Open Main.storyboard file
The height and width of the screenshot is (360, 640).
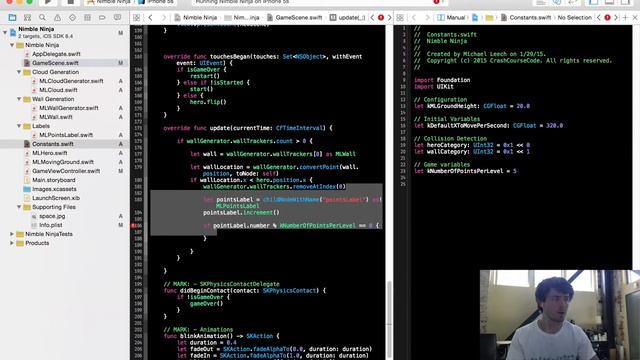point(54,180)
